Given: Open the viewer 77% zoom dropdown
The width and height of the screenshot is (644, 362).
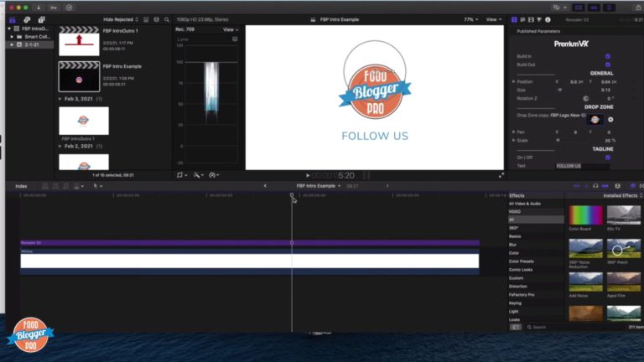Looking at the screenshot, I should click(x=469, y=18).
